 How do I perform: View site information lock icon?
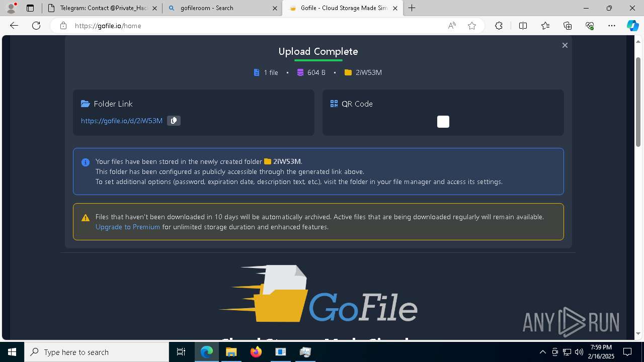click(63, 26)
